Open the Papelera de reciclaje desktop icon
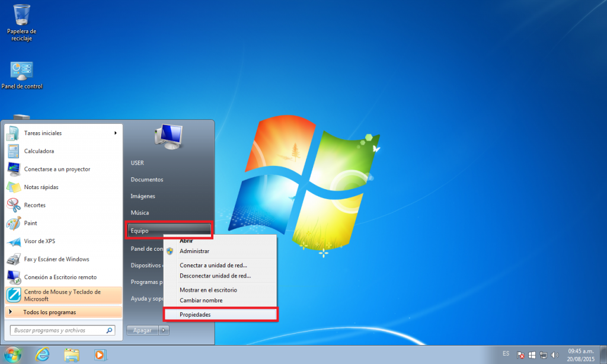Screen dimensions: 607x364 22,23
